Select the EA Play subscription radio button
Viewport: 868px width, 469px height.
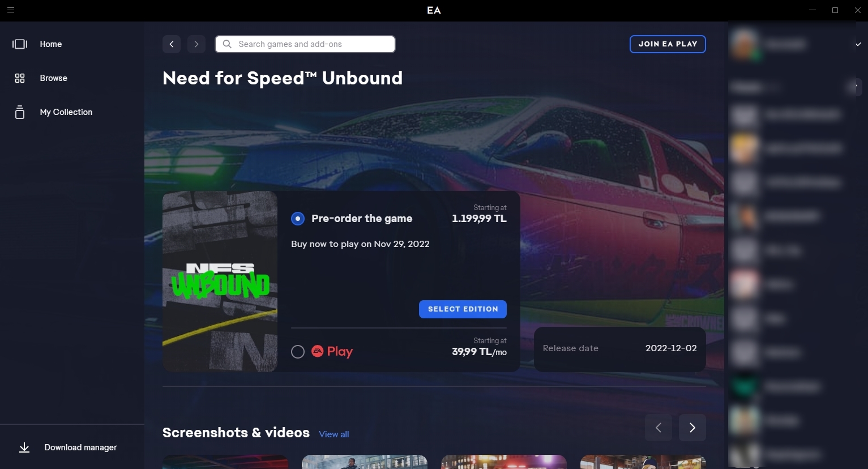[298, 352]
